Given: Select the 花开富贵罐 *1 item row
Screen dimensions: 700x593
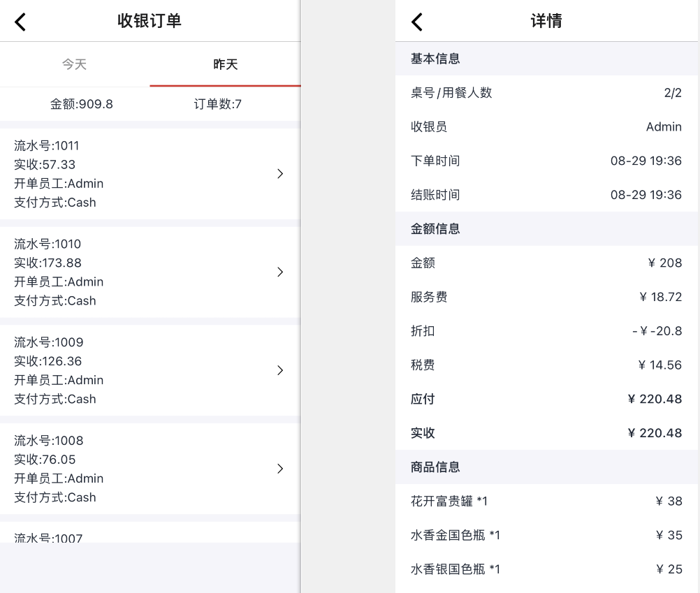Looking at the screenshot, I should tap(546, 501).
